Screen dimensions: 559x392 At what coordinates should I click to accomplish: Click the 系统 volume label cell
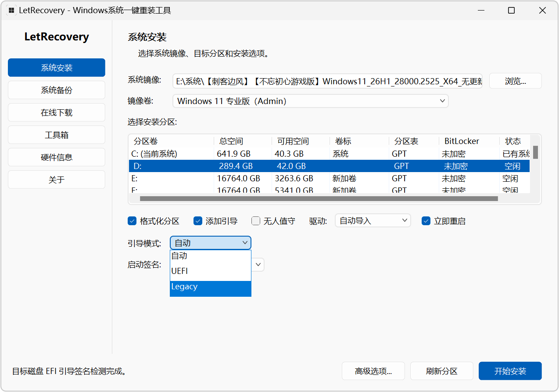(x=340, y=154)
